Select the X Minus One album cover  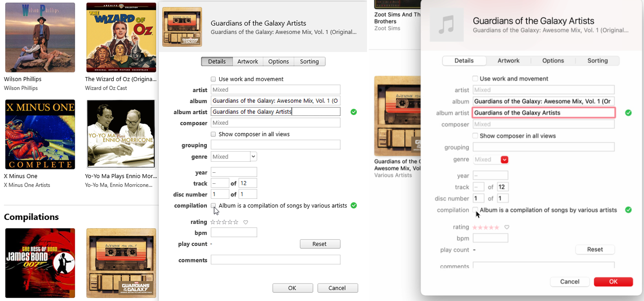coord(40,134)
